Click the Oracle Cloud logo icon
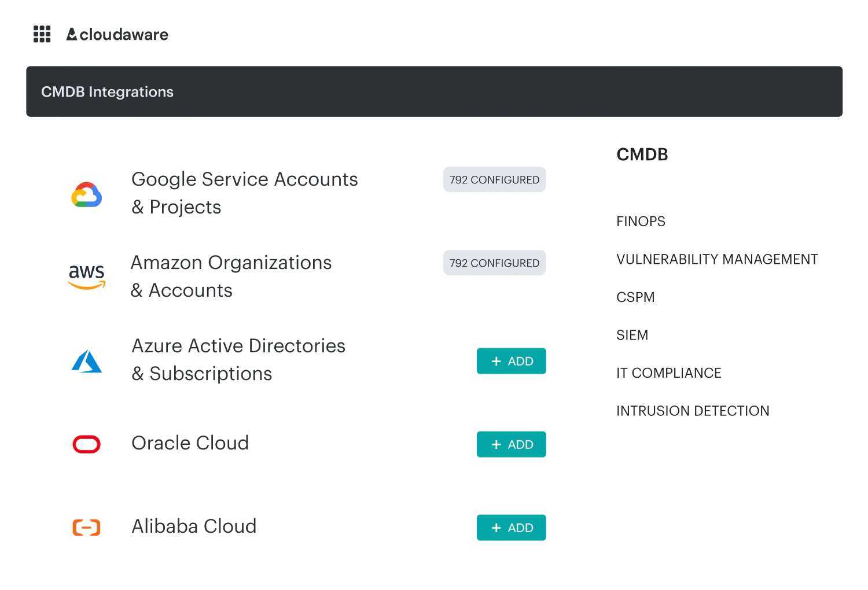Screen dimensions: 868x590 coord(86,444)
